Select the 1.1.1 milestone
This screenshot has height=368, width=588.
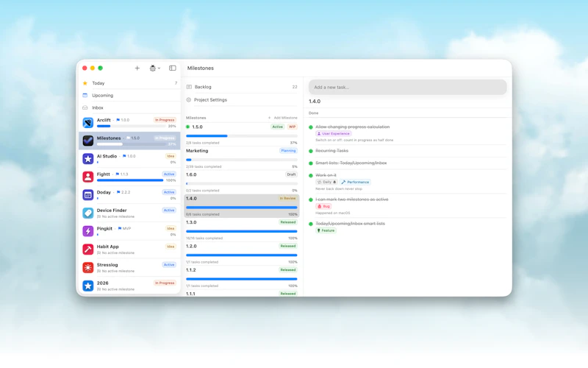242,293
